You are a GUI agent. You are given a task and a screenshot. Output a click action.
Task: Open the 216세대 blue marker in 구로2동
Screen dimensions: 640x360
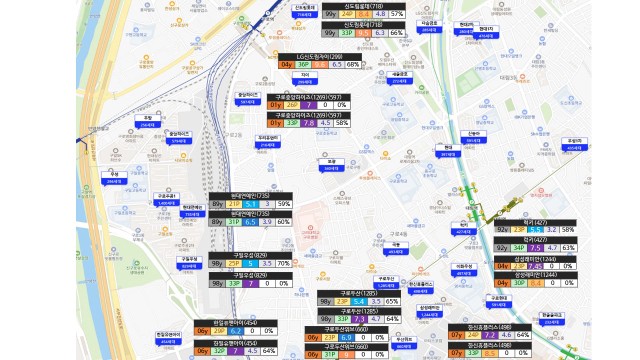(267, 141)
